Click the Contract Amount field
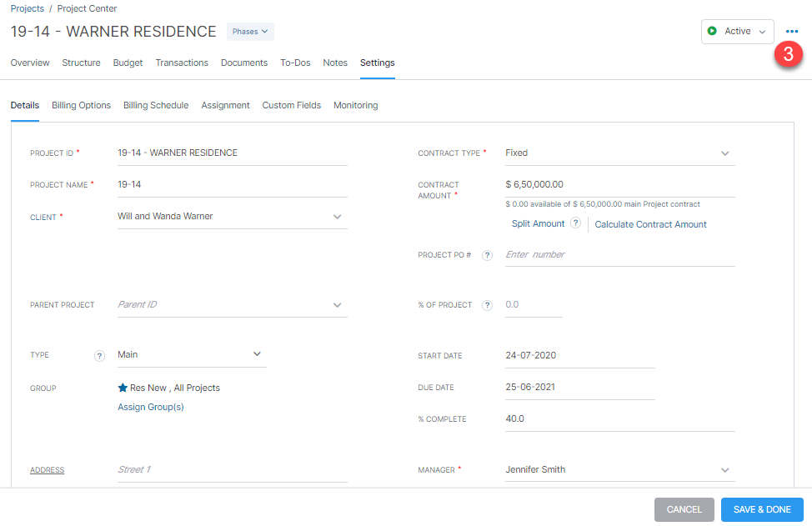This screenshot has height=526, width=812. (620, 185)
